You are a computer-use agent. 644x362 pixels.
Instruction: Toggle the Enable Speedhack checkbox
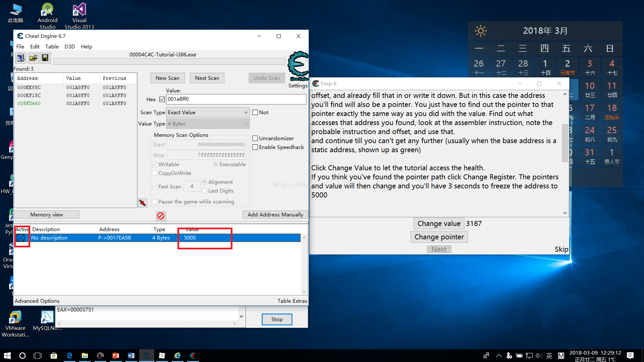pyautogui.click(x=255, y=147)
